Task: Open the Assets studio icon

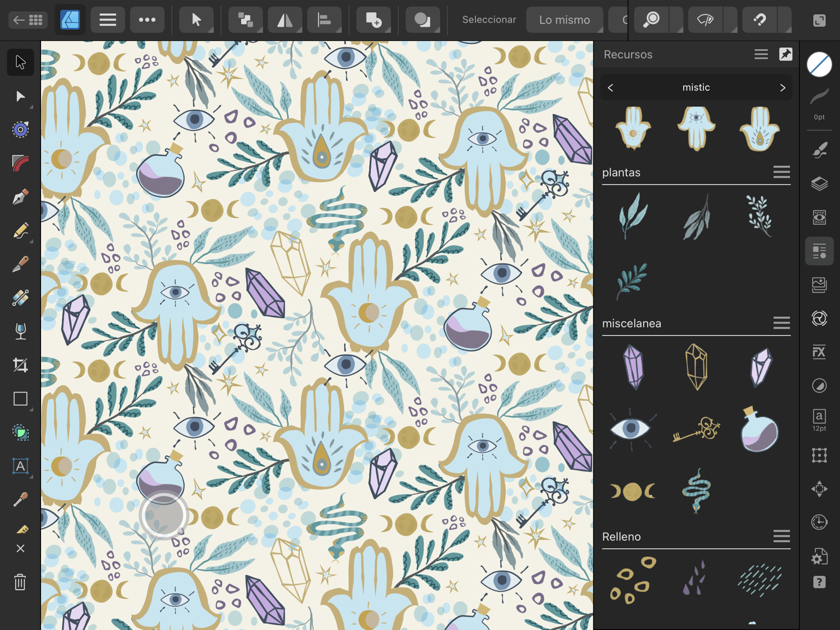Action: coord(819,251)
